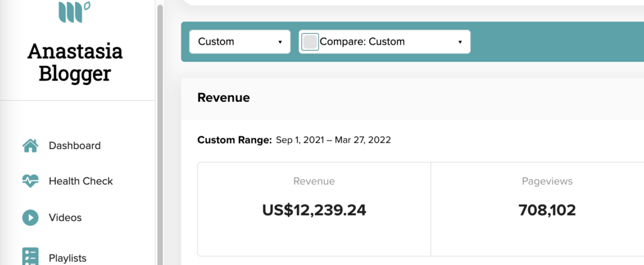Click the Playlists list icon
The width and height of the screenshot is (644, 265).
pos(30,256)
